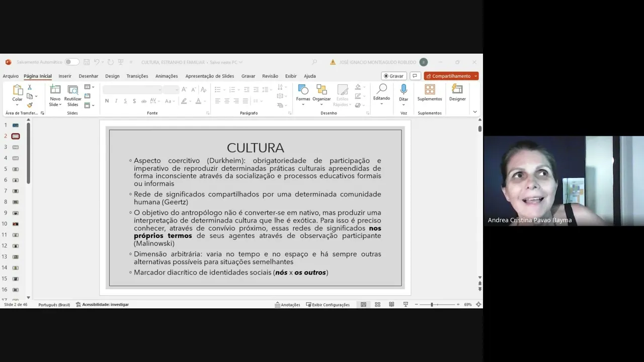Screen dimensions: 644x362
Task: Click the Gravar record button
Action: (393, 76)
